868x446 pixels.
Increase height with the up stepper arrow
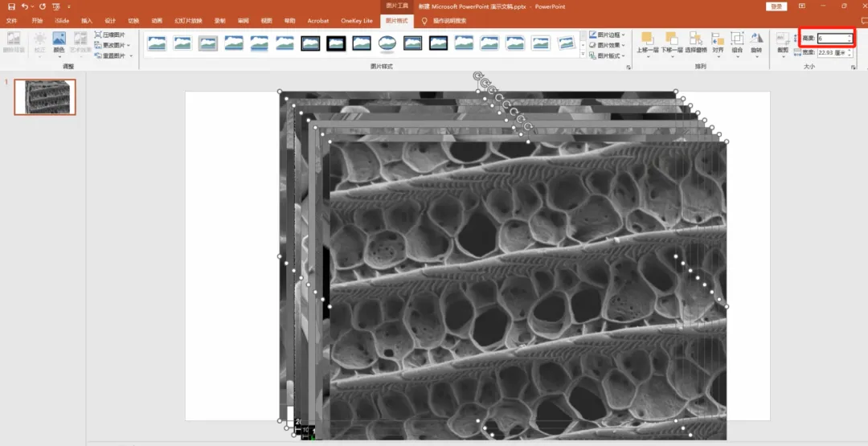tap(850, 36)
